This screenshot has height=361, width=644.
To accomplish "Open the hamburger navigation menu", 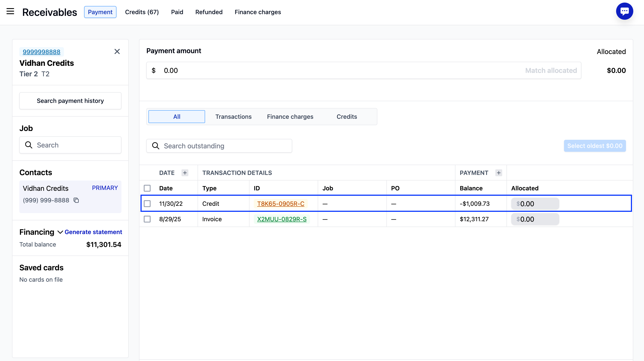I will [x=10, y=11].
